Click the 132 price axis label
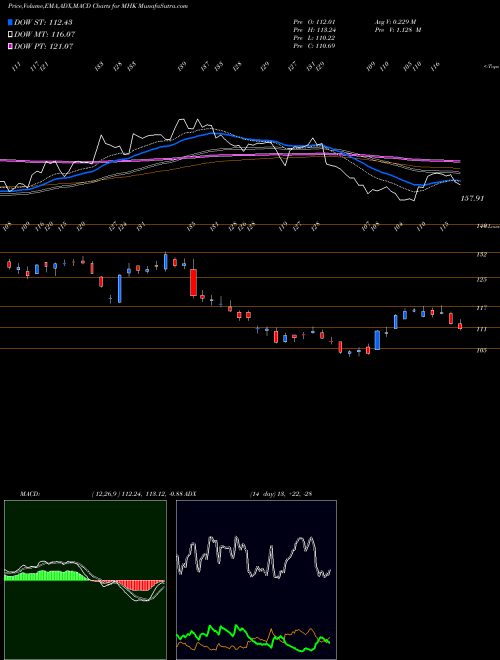 pyautogui.click(x=482, y=255)
